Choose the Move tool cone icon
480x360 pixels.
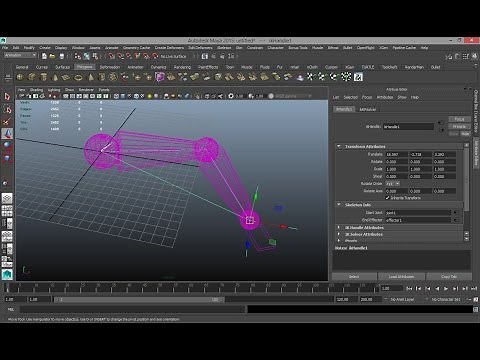point(7,134)
